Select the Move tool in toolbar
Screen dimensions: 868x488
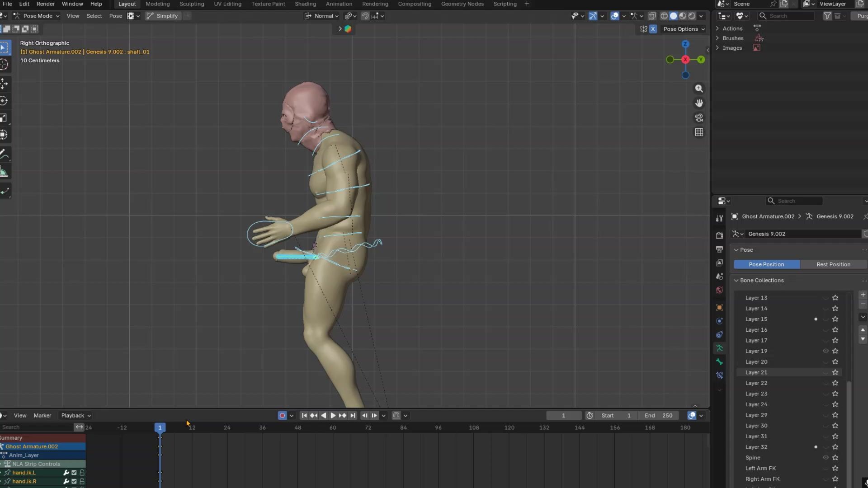click(x=4, y=84)
